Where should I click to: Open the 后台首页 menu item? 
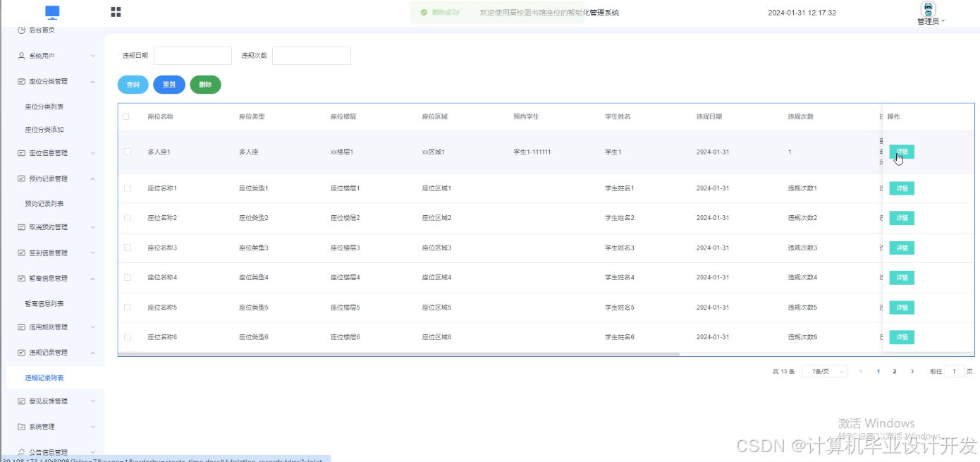42,30
